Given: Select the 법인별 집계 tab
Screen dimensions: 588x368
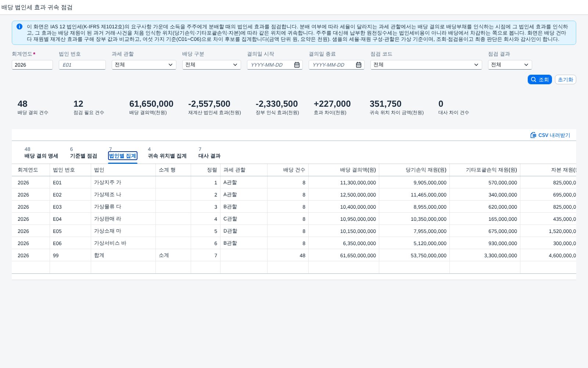Looking at the screenshot, I should [123, 156].
